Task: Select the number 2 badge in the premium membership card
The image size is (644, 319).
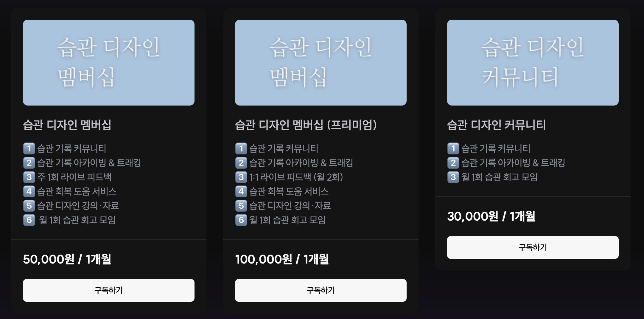Action: pyautogui.click(x=241, y=163)
